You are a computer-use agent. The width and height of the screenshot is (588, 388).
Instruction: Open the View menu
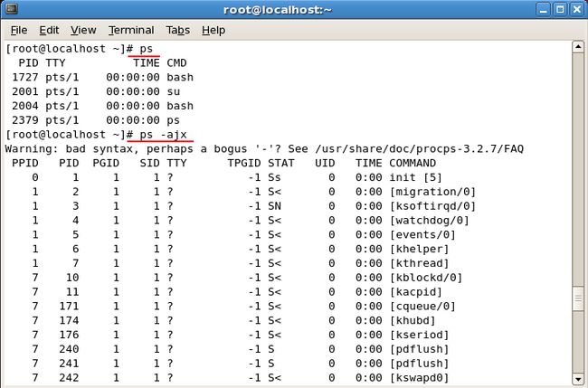point(83,30)
